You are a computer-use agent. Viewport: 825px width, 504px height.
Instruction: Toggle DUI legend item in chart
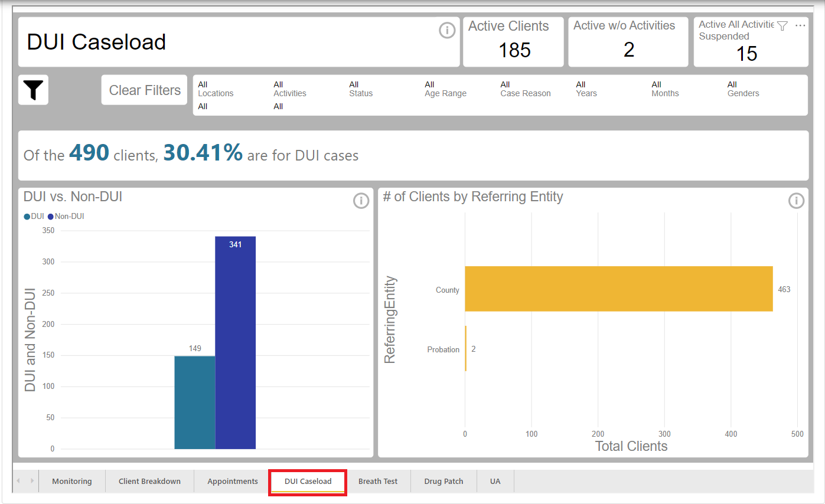34,217
